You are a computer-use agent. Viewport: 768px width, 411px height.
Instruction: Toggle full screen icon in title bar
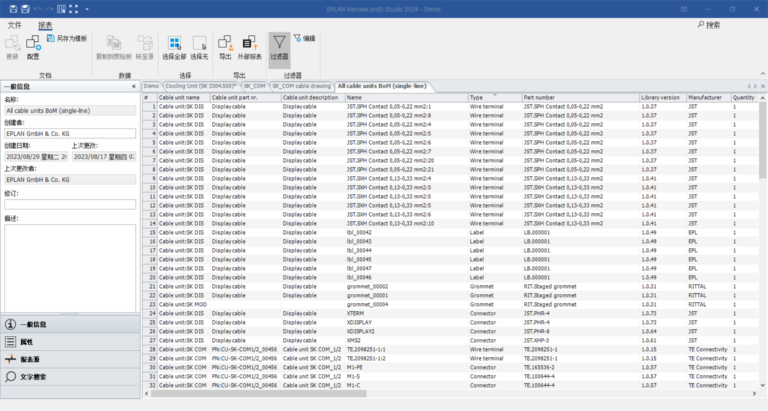(73, 9)
